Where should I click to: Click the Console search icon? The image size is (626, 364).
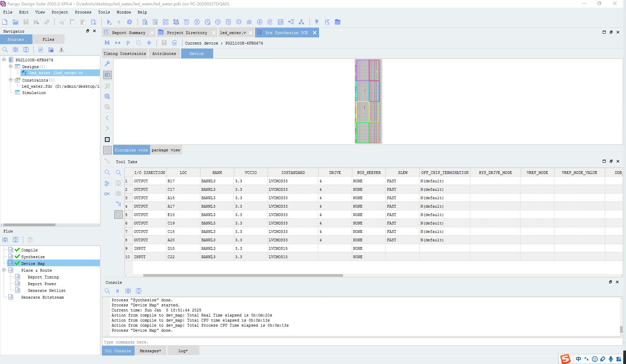click(107, 291)
